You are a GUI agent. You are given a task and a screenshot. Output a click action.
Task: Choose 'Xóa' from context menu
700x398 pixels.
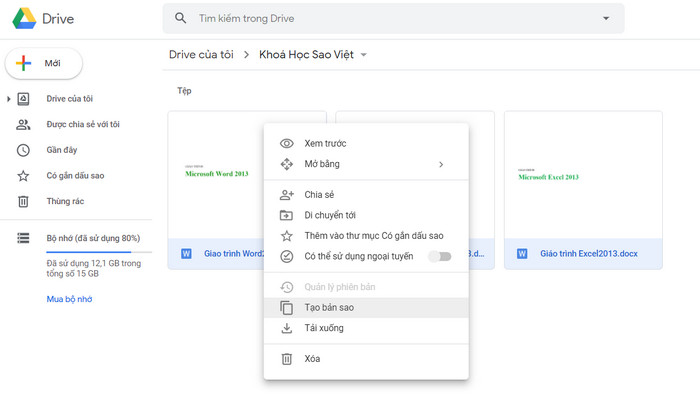point(366,359)
